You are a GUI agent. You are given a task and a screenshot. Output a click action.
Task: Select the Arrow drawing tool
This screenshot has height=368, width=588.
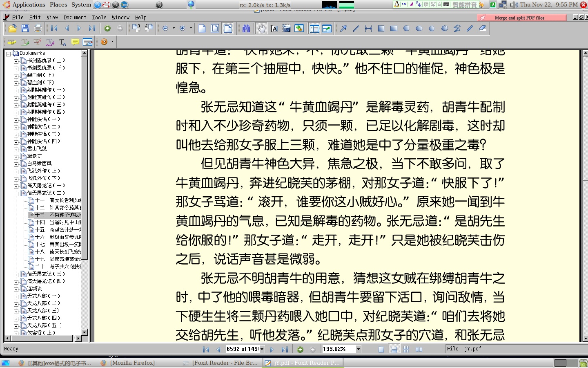coord(343,28)
